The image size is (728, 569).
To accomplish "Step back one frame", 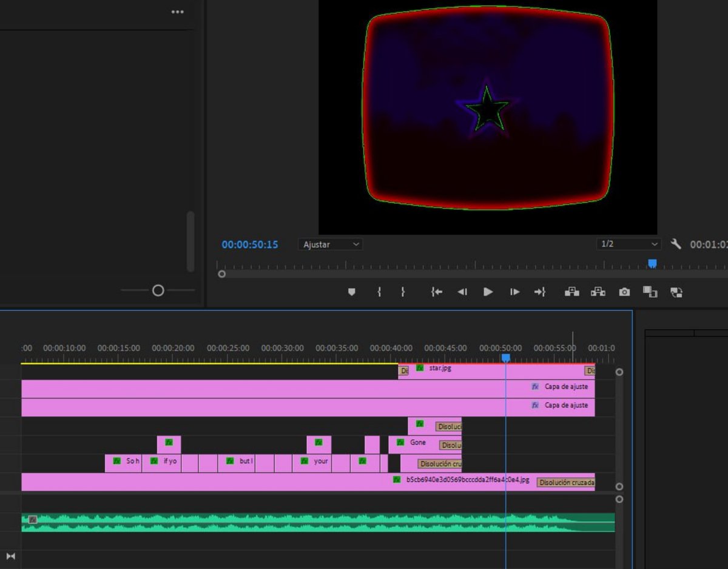I will 462,292.
